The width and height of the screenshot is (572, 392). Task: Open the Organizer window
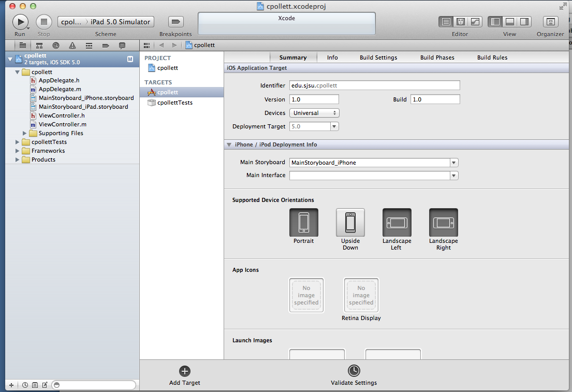pos(550,22)
